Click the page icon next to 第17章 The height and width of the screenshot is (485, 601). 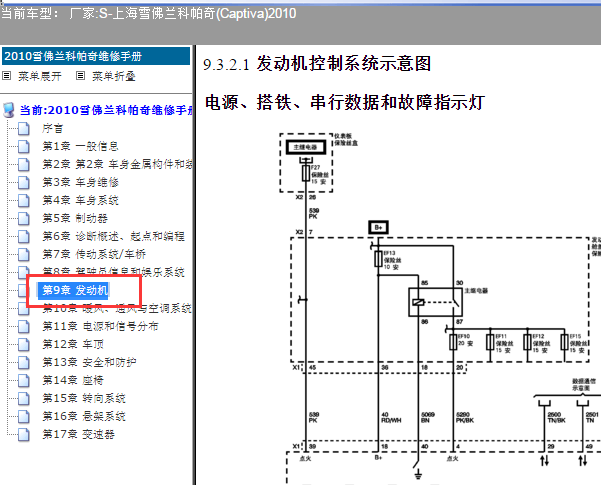(x=24, y=434)
